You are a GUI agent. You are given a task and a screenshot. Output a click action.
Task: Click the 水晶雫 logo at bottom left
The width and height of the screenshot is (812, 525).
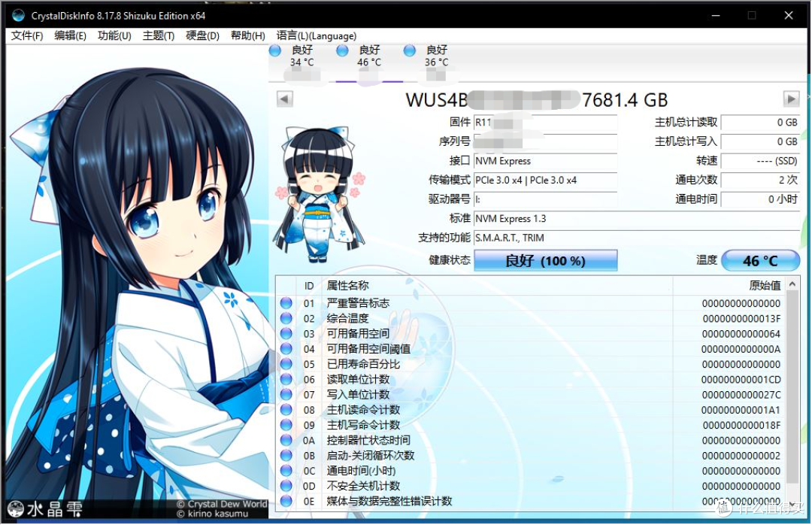pyautogui.click(x=45, y=509)
